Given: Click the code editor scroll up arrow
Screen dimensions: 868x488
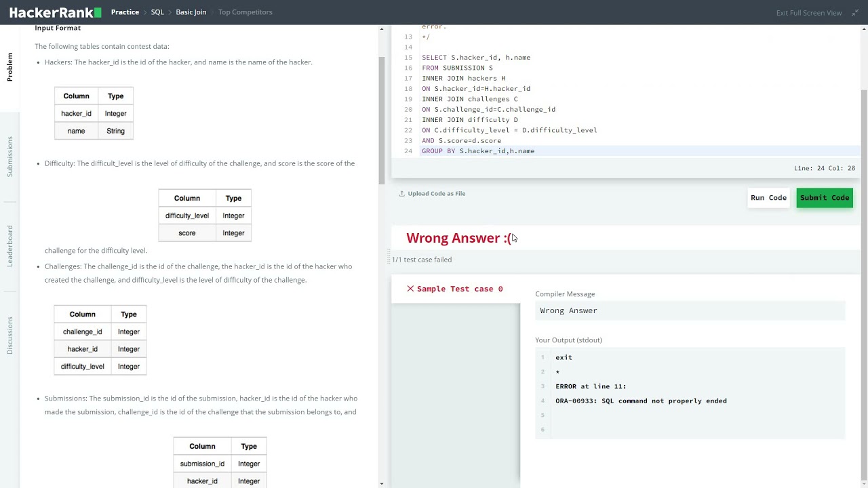Looking at the screenshot, I should 382,29.
